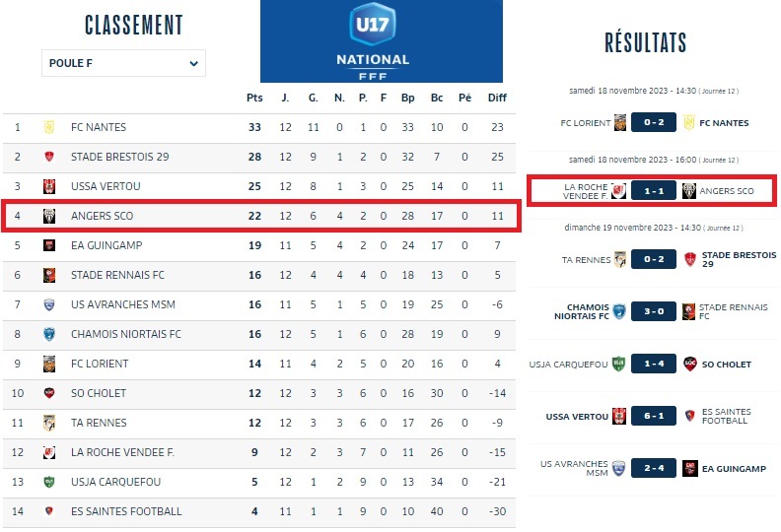Viewport: 781px width, 532px height.
Task: Click the USJA Carquefou crest in standings
Action: pos(48,482)
